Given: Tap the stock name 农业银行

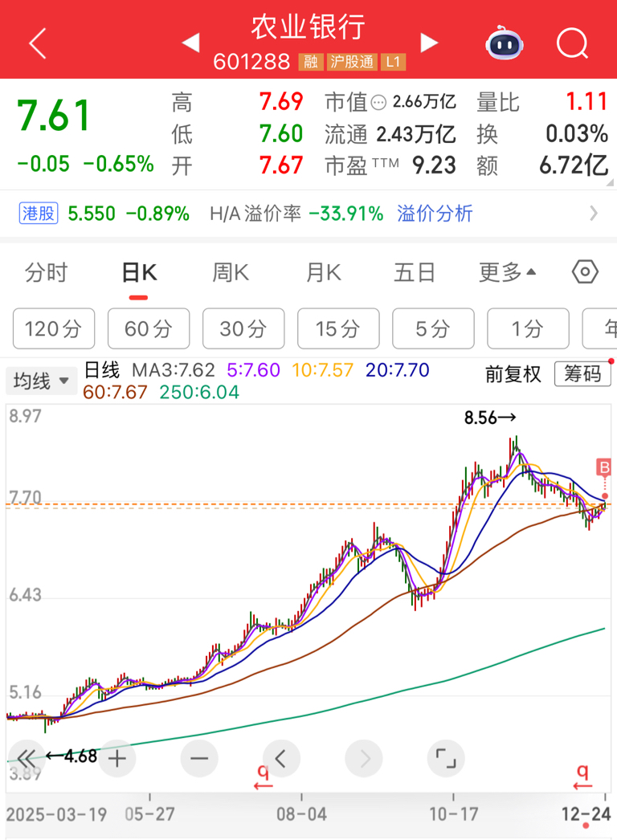Looking at the screenshot, I should pos(308,27).
